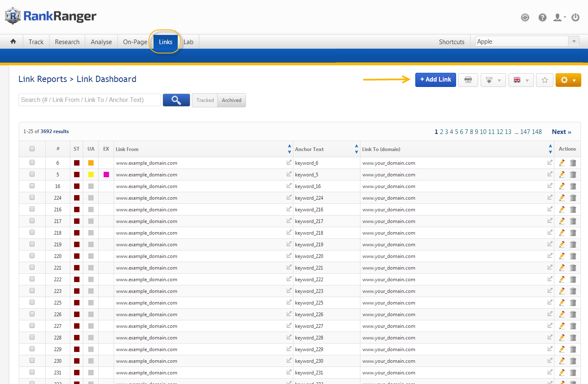
Task: Click the power logout icon
Action: click(x=575, y=17)
